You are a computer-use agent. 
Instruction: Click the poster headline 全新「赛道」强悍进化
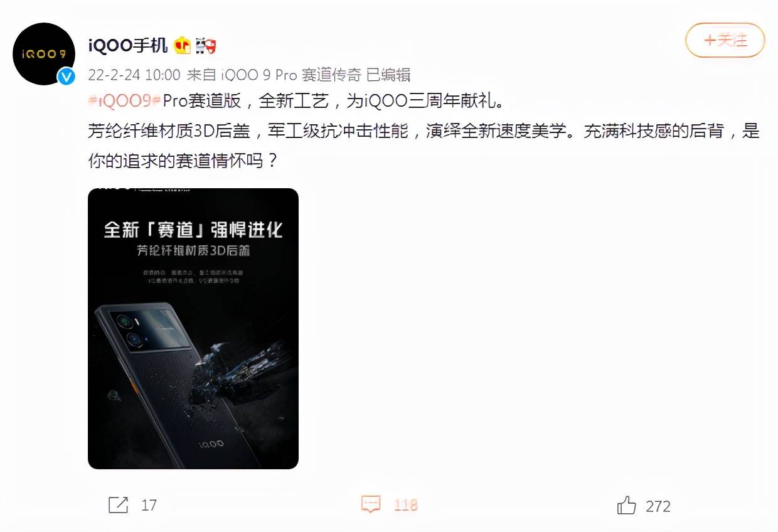(x=193, y=229)
